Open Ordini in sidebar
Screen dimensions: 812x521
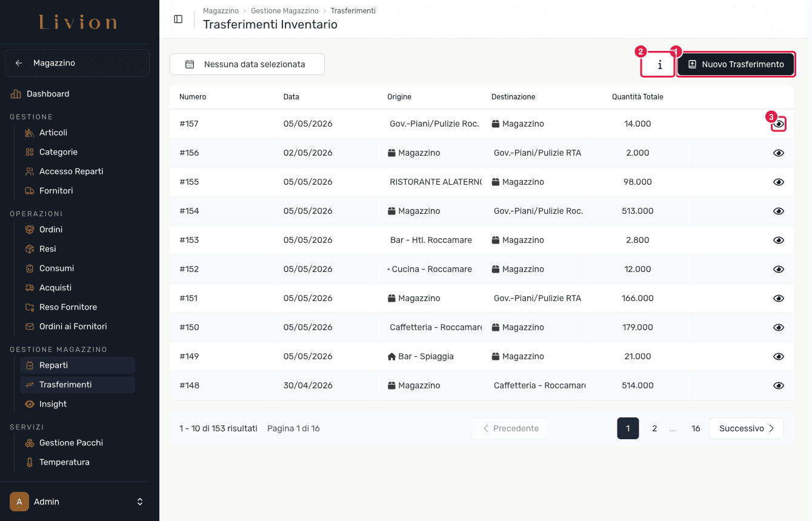(x=77, y=230)
